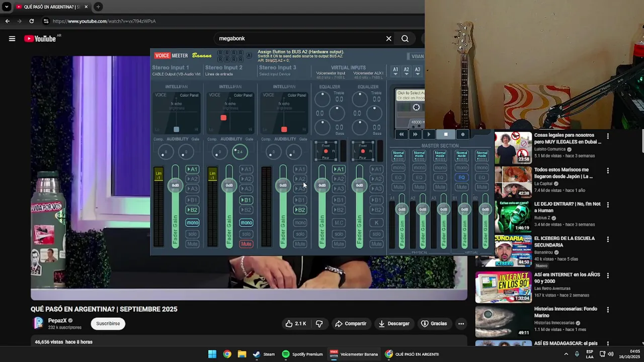Open the VBAN panel in Voicemeeter
Viewport: 644px width, 362px height.
click(416, 56)
